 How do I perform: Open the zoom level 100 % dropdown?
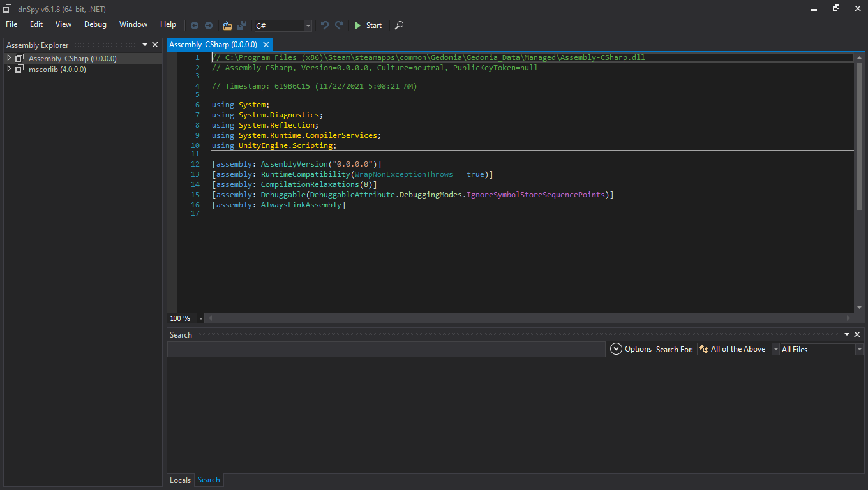201,318
